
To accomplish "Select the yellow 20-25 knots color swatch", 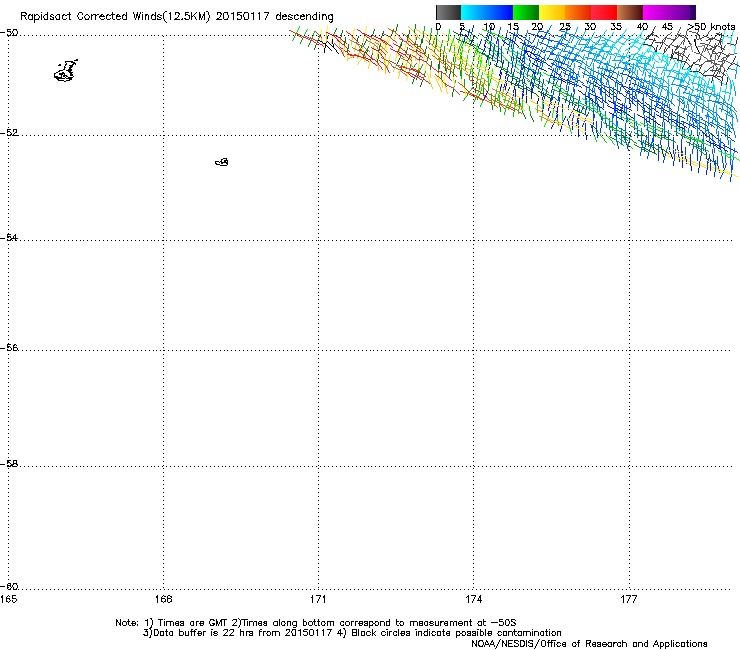I will pyautogui.click(x=552, y=12).
